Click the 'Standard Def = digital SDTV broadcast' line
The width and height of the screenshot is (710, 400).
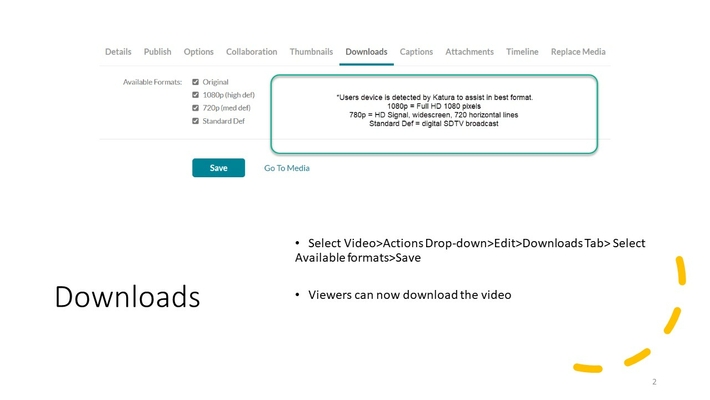[x=434, y=124]
